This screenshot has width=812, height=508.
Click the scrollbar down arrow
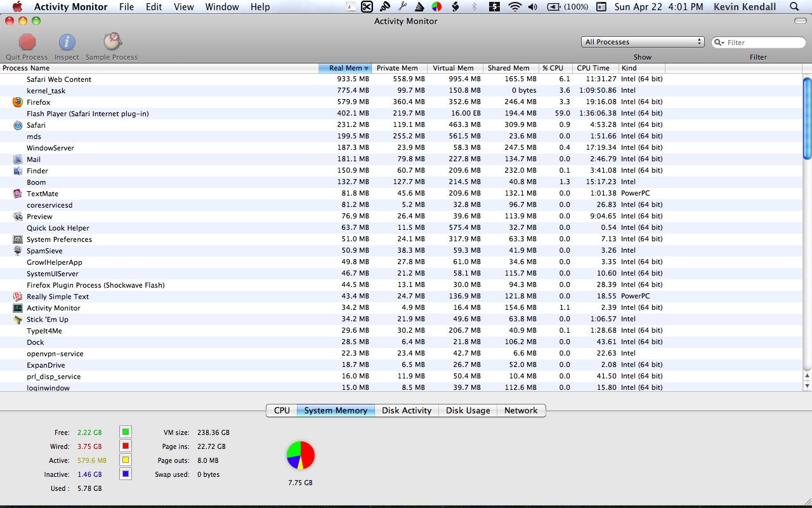pyautogui.click(x=807, y=386)
